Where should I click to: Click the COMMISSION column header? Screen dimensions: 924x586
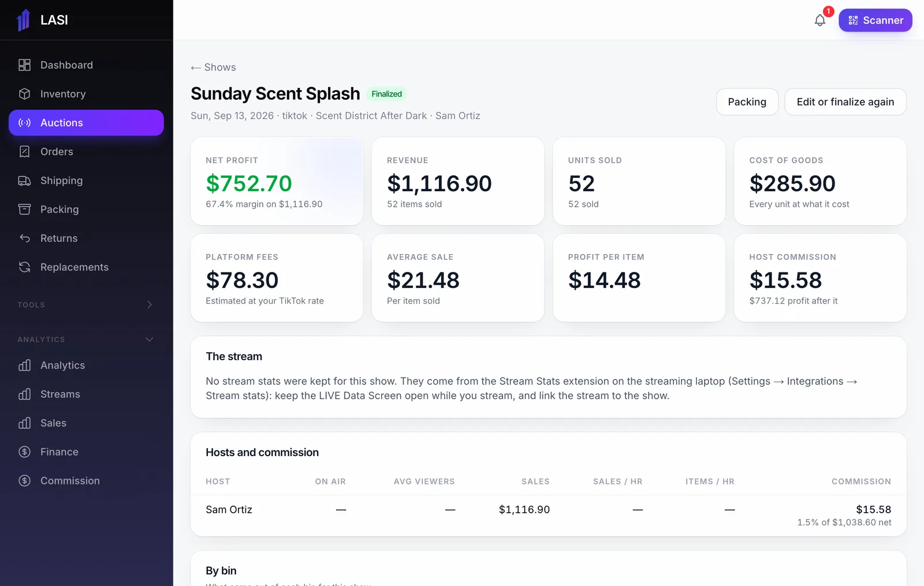pos(861,482)
